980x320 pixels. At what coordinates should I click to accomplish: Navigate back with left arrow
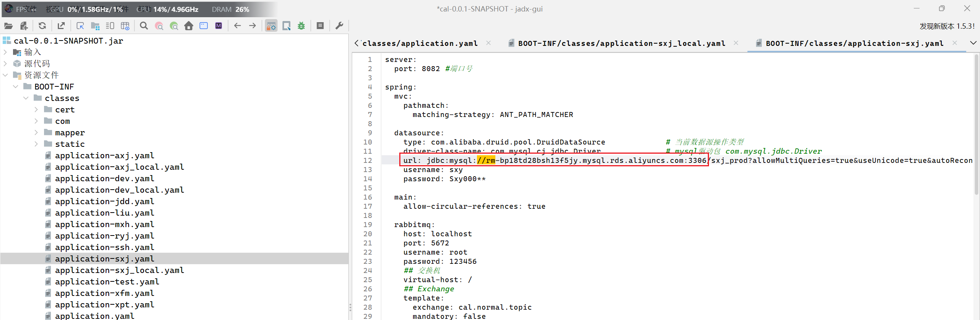237,26
